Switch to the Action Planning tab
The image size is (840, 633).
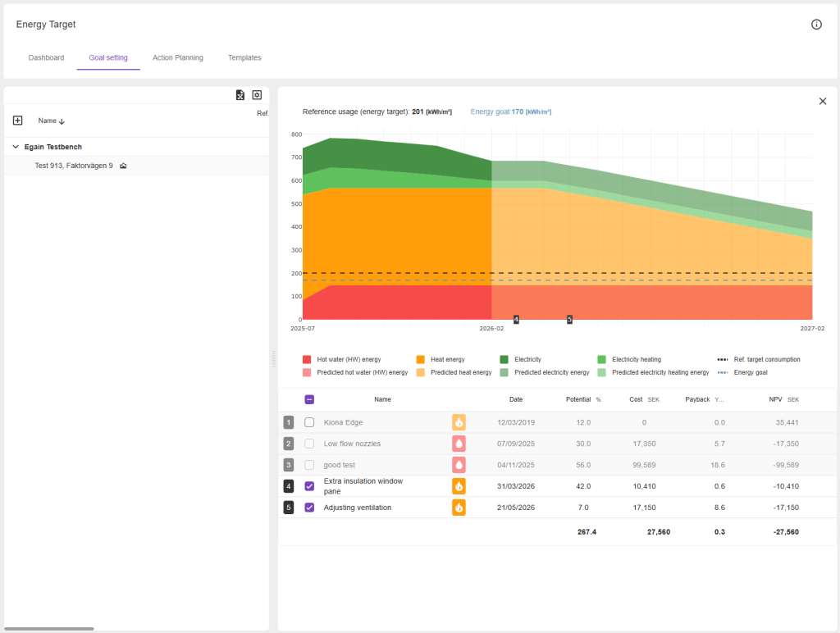point(177,58)
